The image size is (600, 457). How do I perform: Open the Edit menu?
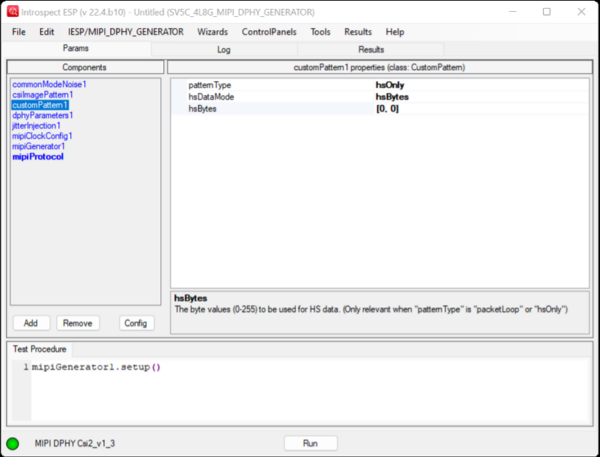pyautogui.click(x=47, y=32)
